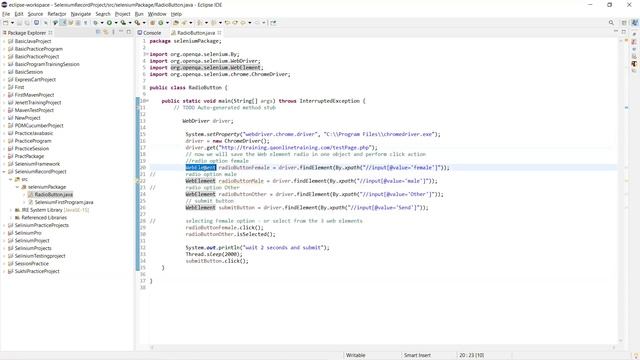This screenshot has width=640, height=360.
Task: Expand the Referenced Libraries node
Action: coord(11,218)
